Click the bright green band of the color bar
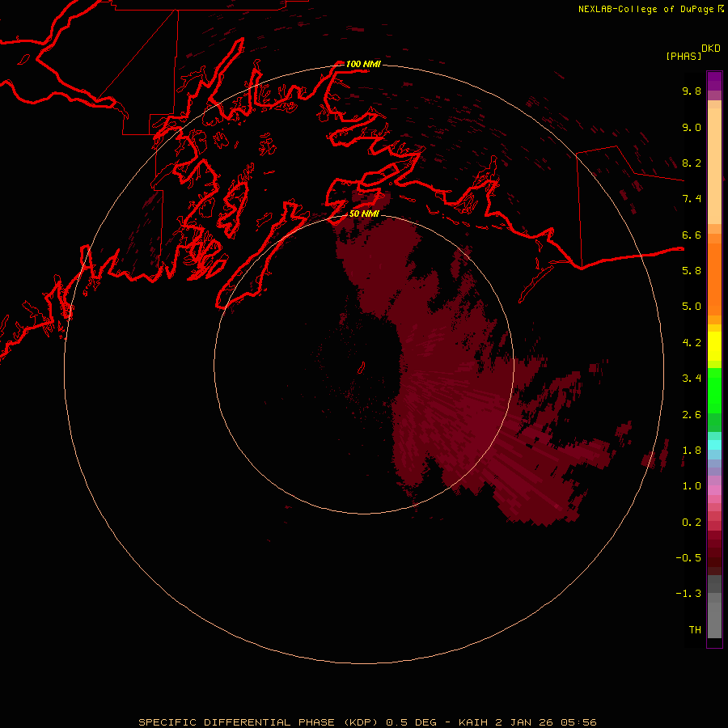The image size is (728, 728). tap(714, 391)
